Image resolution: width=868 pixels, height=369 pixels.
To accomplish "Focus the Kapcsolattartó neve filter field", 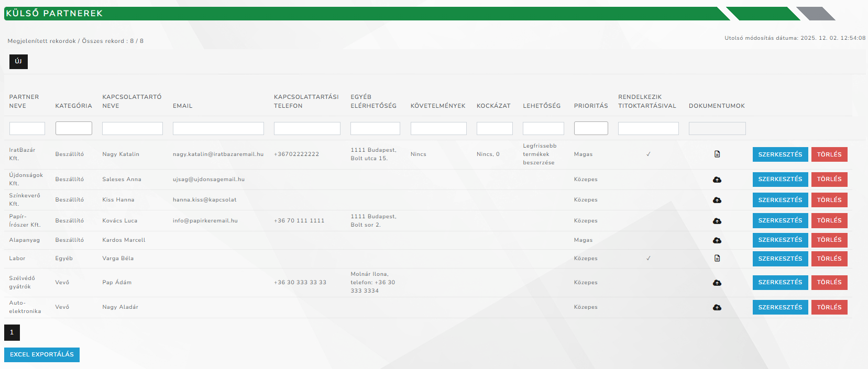I will 132,128.
